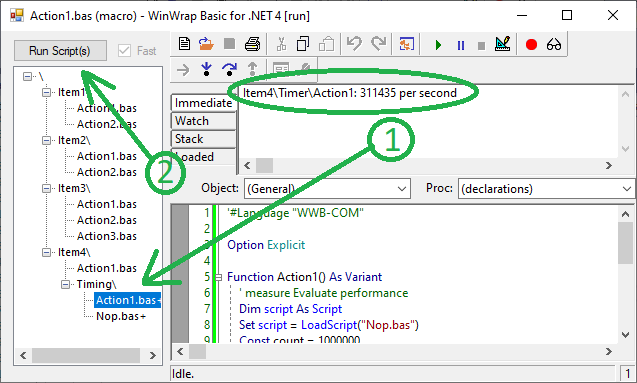Viewport: 637px width, 383px height.
Task: Select Action2.bas under Item2
Action: [x=107, y=172]
